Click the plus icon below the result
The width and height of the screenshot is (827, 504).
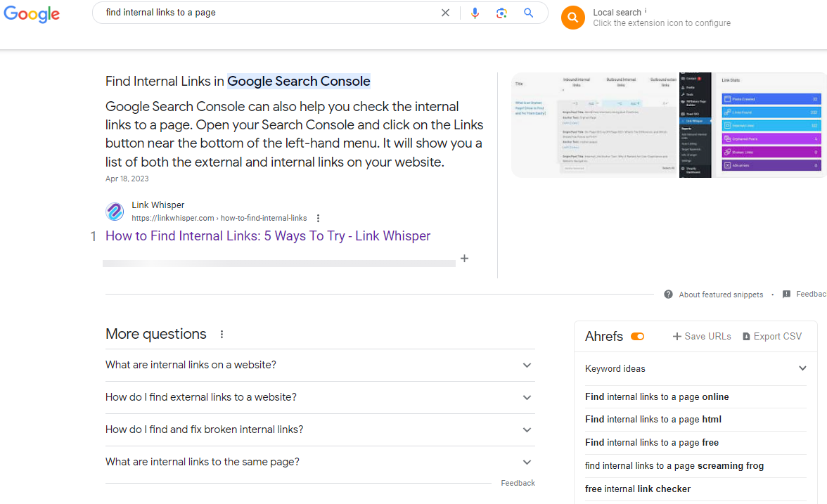pyautogui.click(x=464, y=259)
